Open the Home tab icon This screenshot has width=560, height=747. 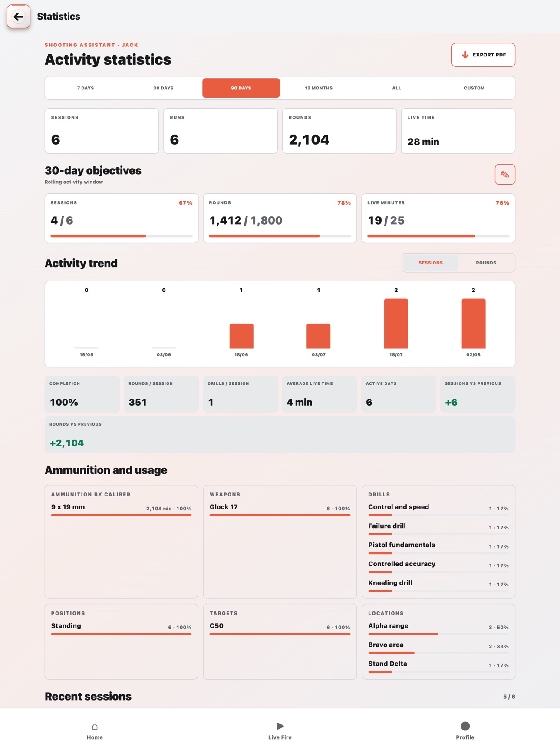(95, 726)
